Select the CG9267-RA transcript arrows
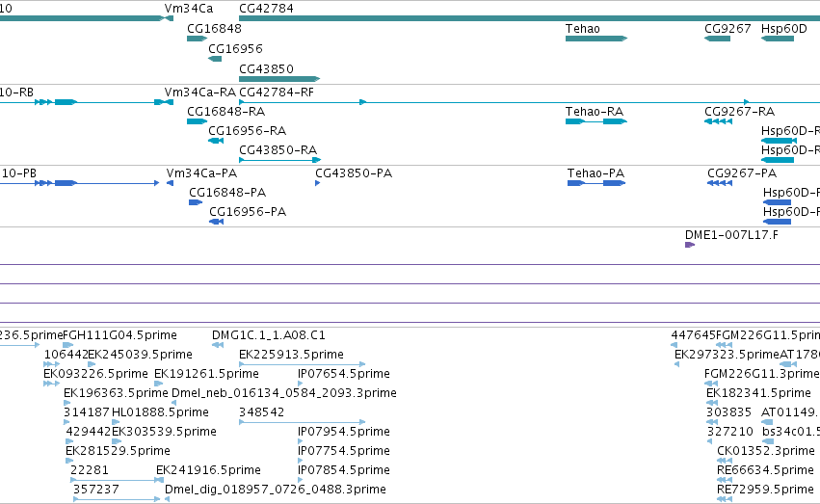Screen dimensions: 820x504 tap(718, 121)
